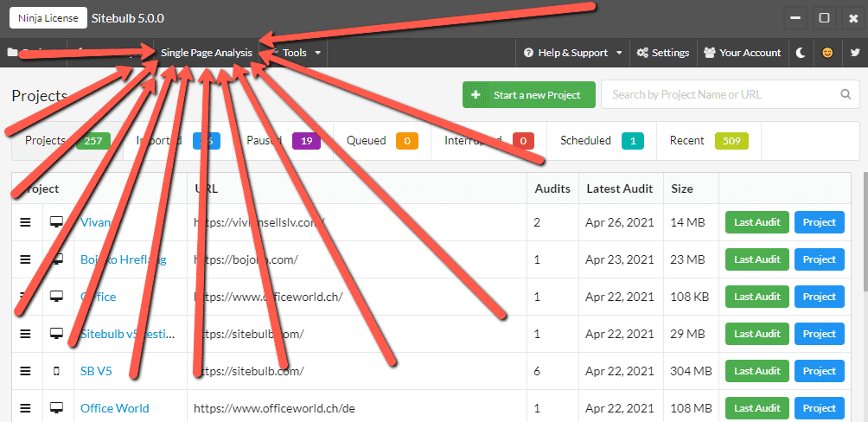Click desktop icon in Office World row
The width and height of the screenshot is (868, 422).
click(x=56, y=408)
